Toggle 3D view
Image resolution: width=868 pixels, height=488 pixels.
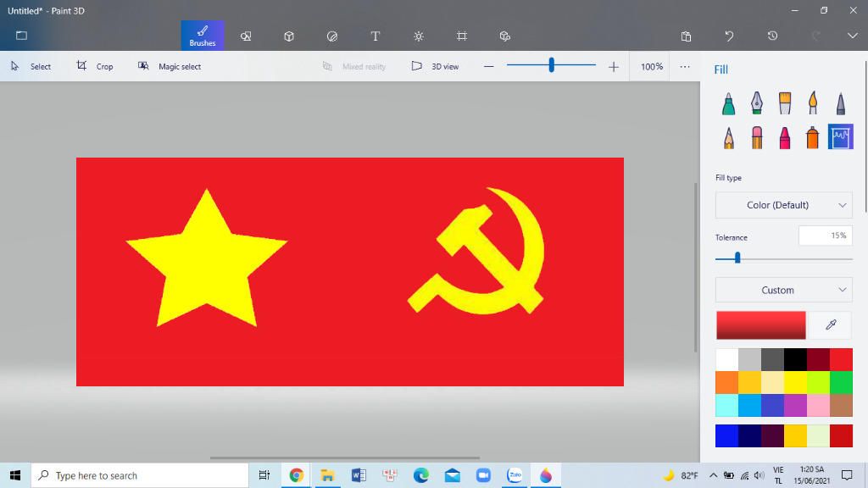(x=435, y=66)
